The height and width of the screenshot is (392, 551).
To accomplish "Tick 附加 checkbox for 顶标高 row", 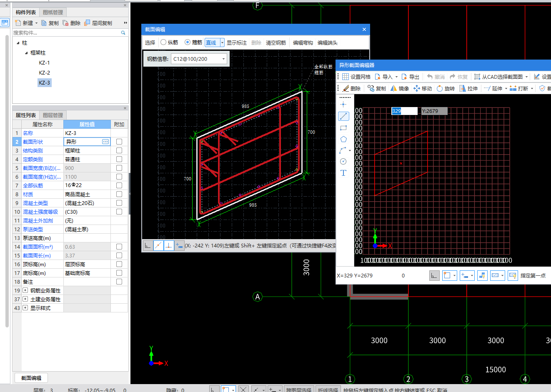I will pos(119,264).
